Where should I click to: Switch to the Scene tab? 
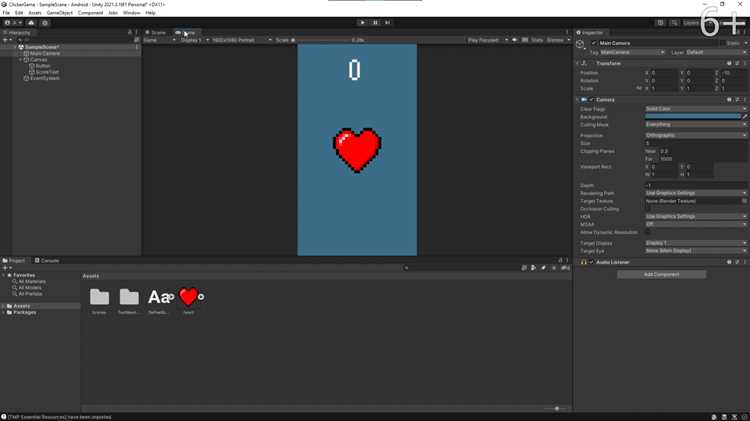[x=156, y=33]
